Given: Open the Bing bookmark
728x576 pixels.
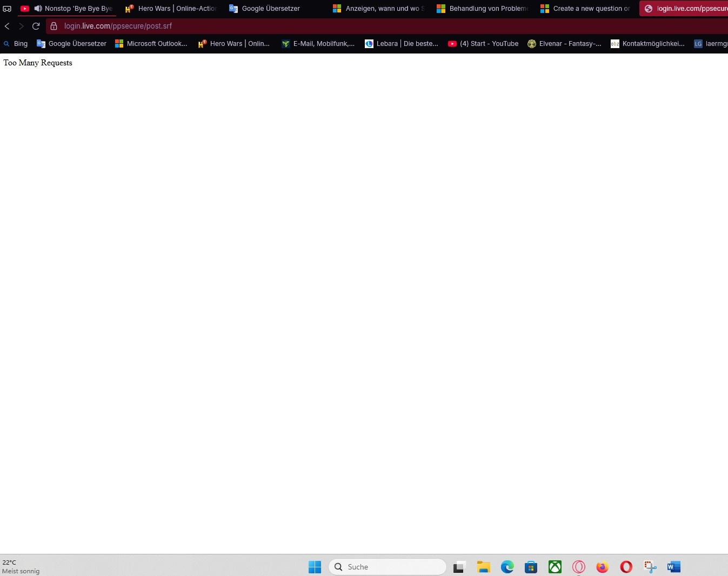Looking at the screenshot, I should (x=16, y=44).
